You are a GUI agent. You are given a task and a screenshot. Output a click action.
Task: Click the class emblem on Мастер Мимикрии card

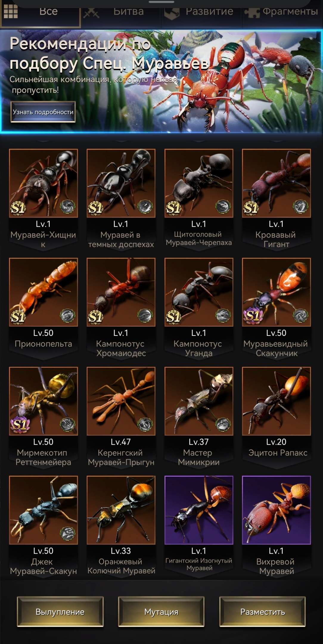pos(223,424)
